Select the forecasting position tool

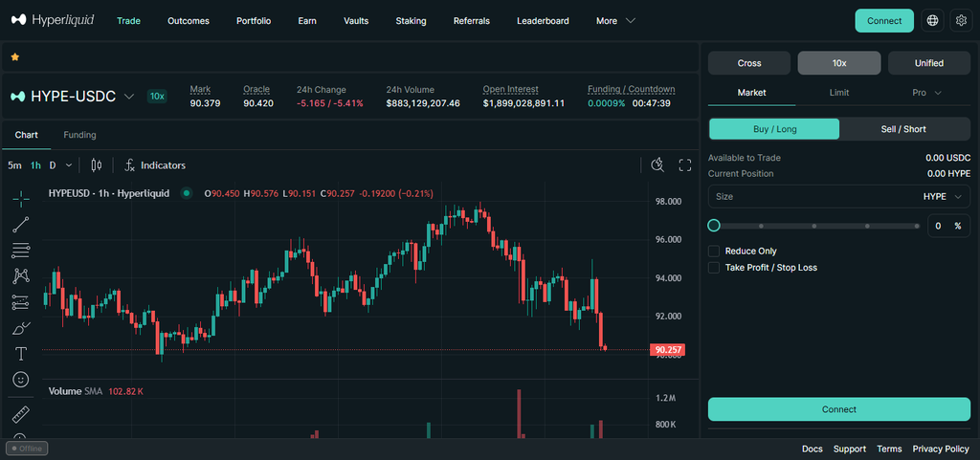pyautogui.click(x=21, y=302)
